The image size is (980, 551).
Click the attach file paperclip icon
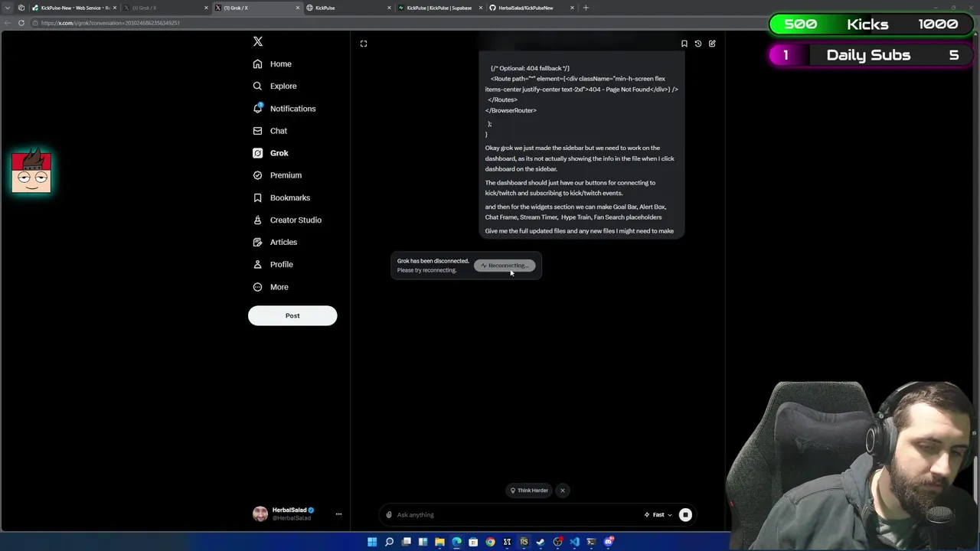(x=389, y=515)
